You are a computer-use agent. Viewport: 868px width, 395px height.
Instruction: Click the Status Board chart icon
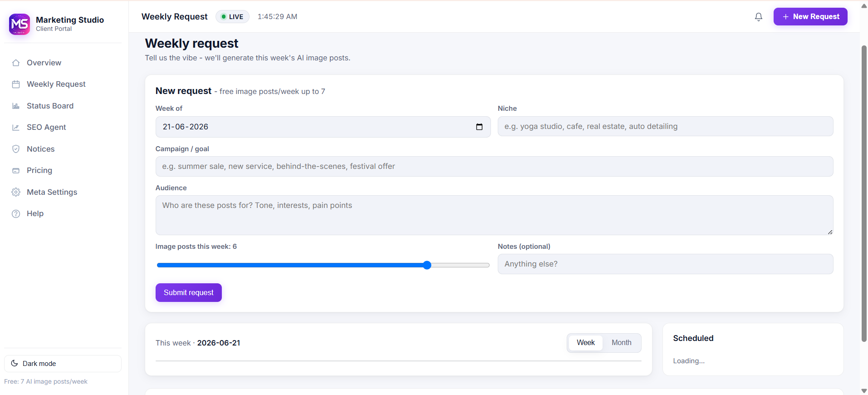[16, 106]
